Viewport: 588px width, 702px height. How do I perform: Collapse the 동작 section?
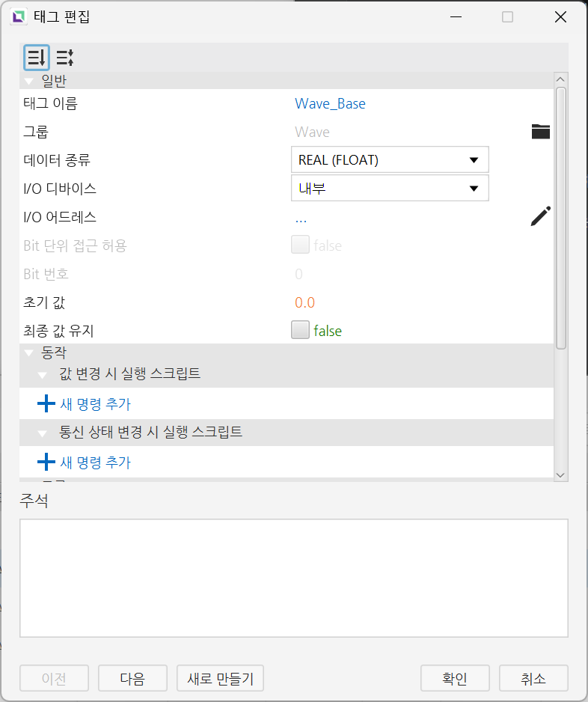coord(29,353)
